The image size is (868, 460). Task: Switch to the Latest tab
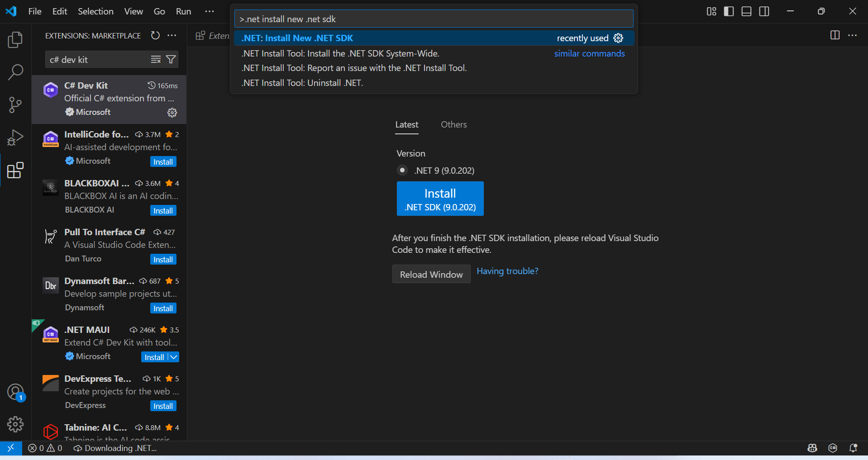[x=407, y=124]
